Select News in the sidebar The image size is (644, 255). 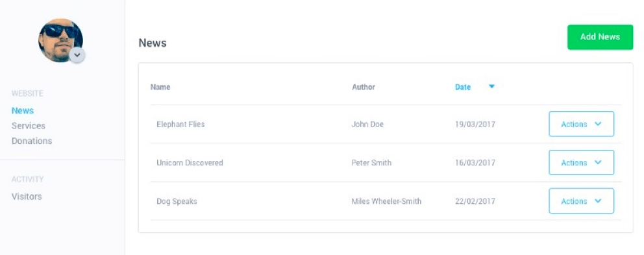tap(23, 110)
